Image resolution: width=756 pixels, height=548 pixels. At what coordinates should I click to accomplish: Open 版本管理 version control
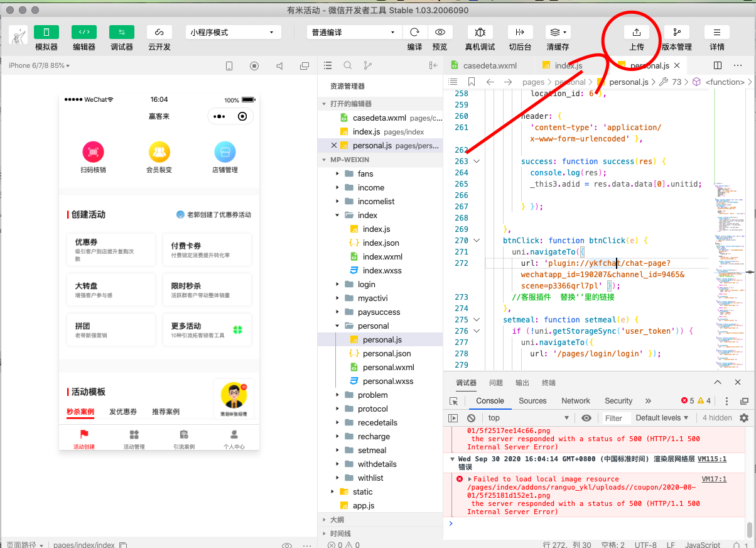click(677, 32)
